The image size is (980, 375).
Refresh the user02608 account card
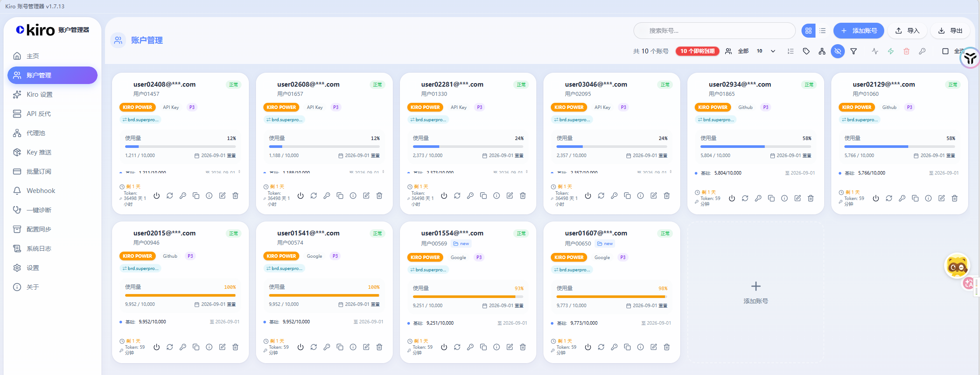pyautogui.click(x=314, y=196)
